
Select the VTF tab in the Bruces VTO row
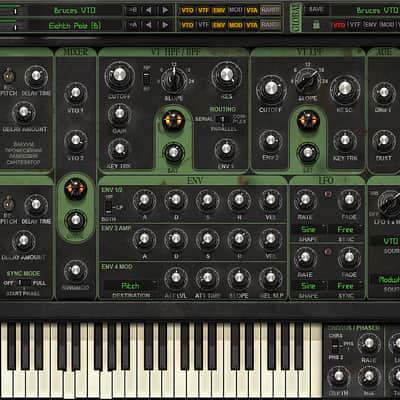(x=203, y=10)
